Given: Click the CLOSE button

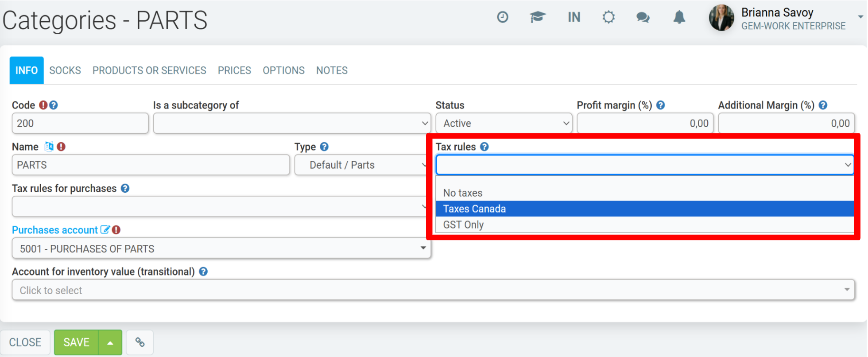Looking at the screenshot, I should 25,342.
